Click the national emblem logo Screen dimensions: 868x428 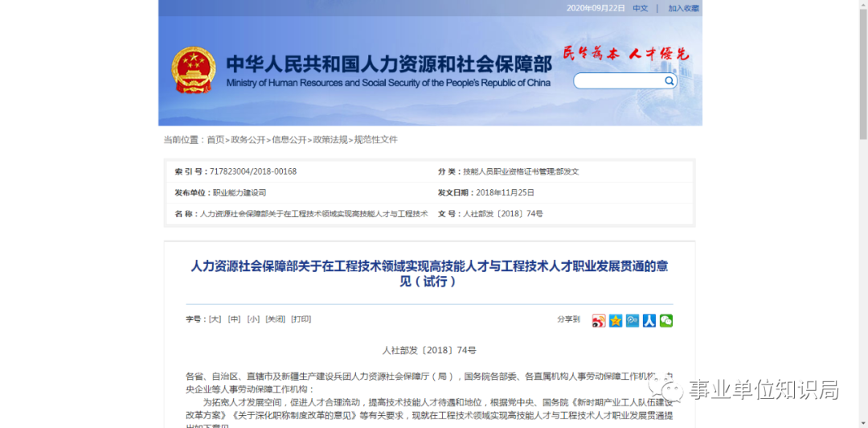(x=193, y=71)
